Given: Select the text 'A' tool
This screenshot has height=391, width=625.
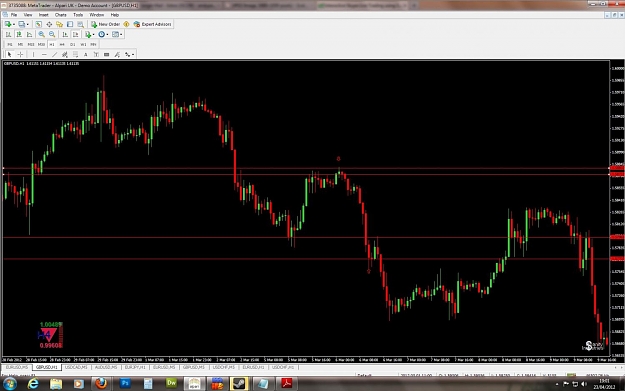Looking at the screenshot, I should [85, 54].
